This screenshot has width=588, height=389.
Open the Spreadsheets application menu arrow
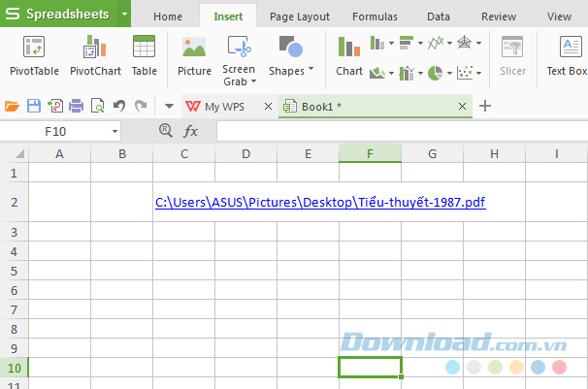[x=124, y=14]
